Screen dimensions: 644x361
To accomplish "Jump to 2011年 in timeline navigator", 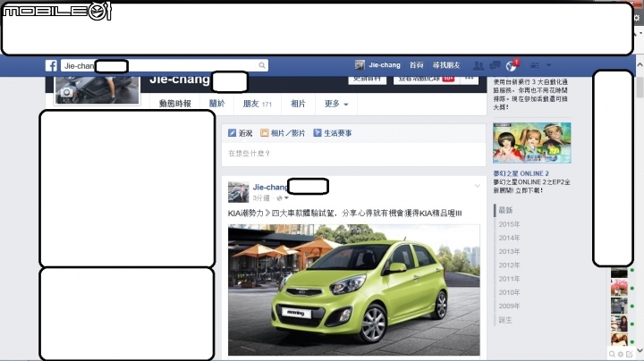I will point(509,279).
